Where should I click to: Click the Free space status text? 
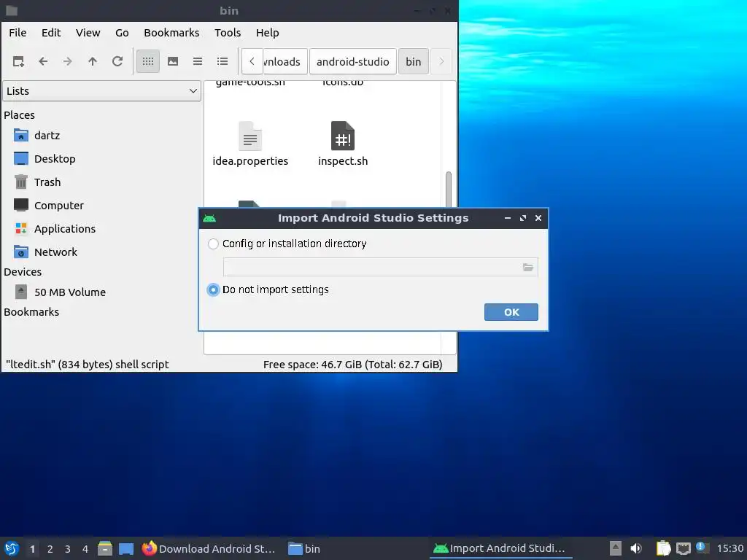click(352, 365)
